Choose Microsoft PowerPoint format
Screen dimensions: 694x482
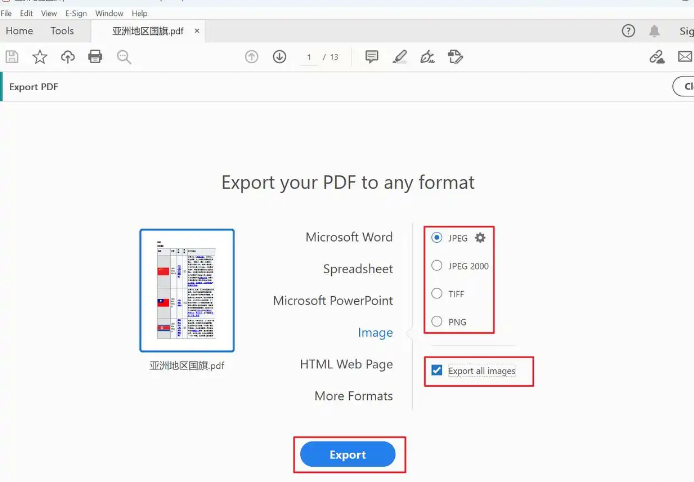pyautogui.click(x=333, y=301)
